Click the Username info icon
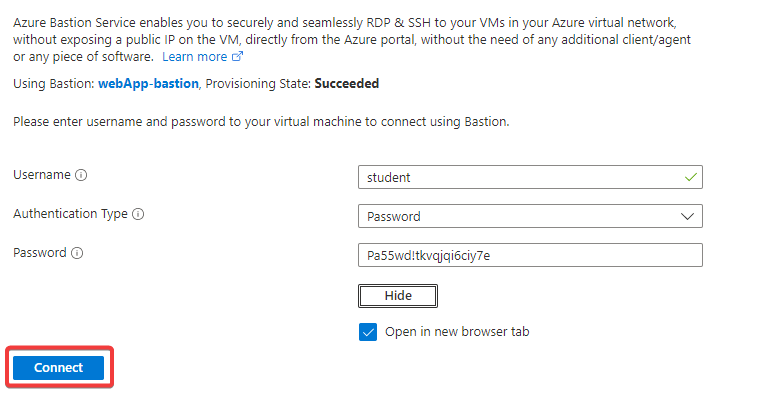Image resolution: width=780 pixels, height=407 pixels. coord(82,175)
